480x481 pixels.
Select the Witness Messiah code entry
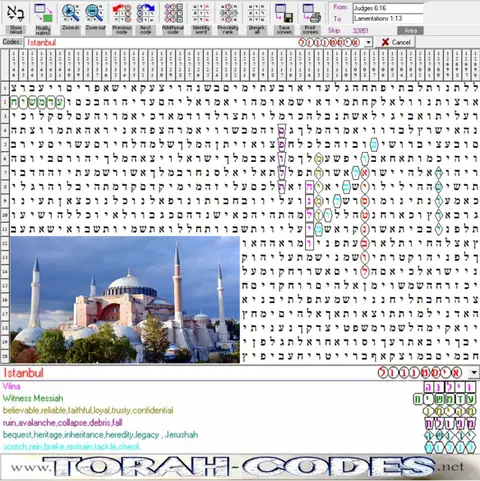click(33, 398)
